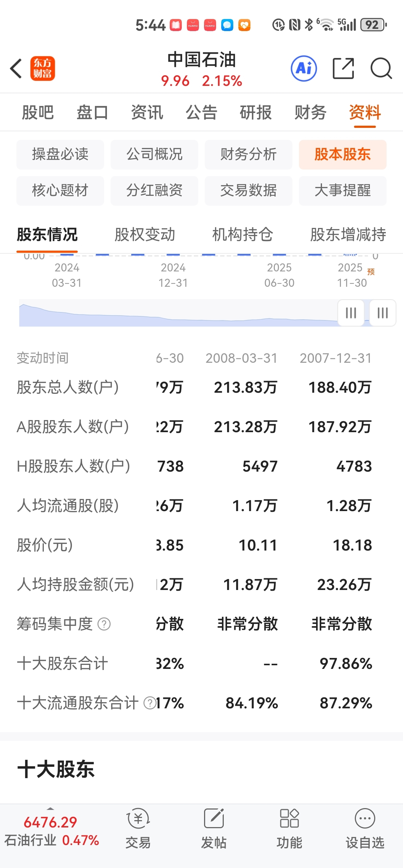Open 分红融资 section
This screenshot has height=868, width=403.
pos(154,191)
